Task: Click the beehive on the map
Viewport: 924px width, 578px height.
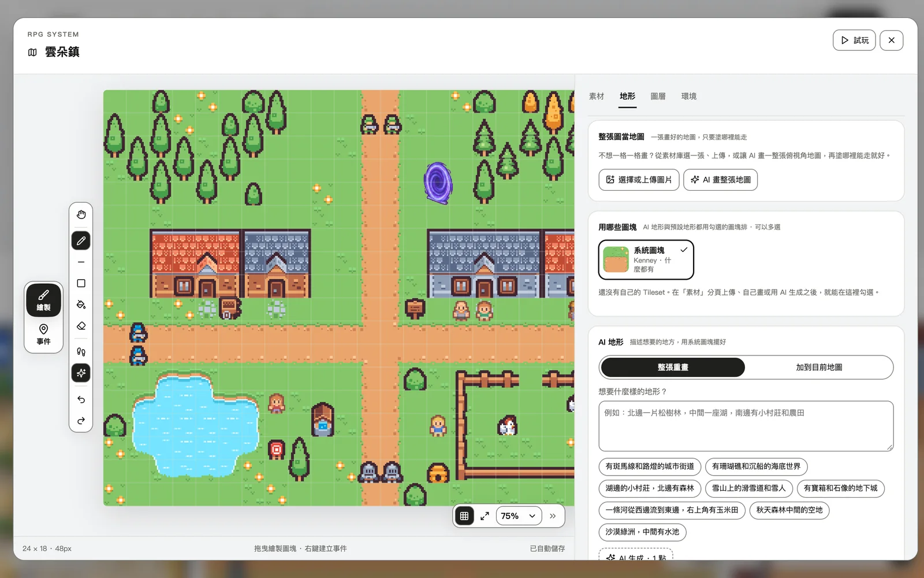Action: pyautogui.click(x=438, y=473)
